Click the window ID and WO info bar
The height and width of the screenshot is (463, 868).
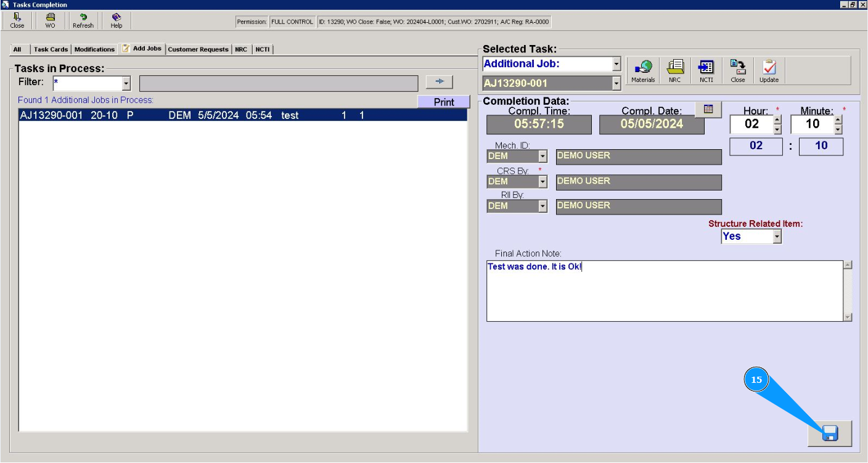(x=434, y=22)
